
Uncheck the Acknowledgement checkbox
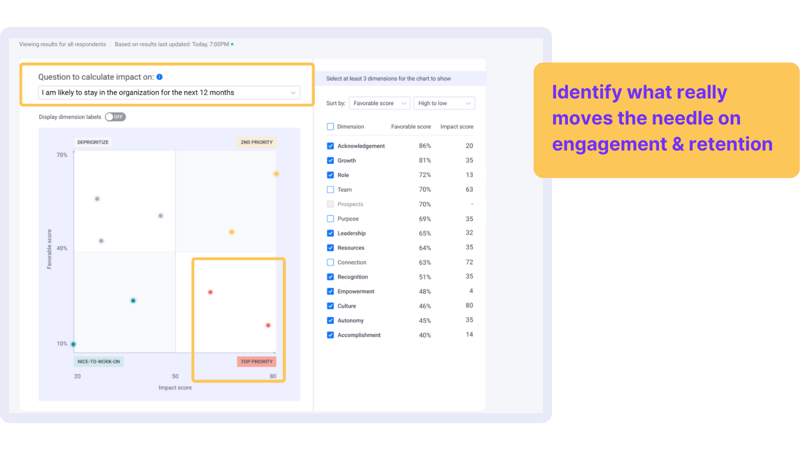coord(330,146)
